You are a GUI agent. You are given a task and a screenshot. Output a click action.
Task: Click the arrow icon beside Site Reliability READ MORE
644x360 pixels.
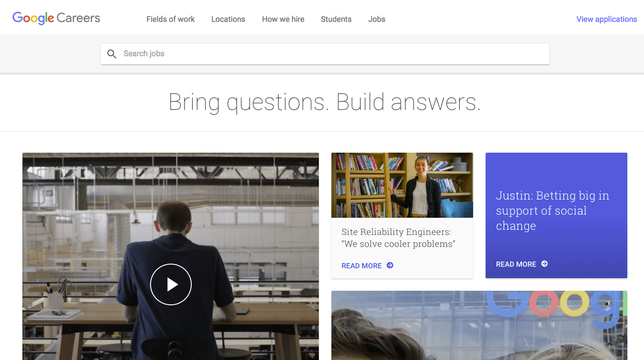tap(390, 265)
